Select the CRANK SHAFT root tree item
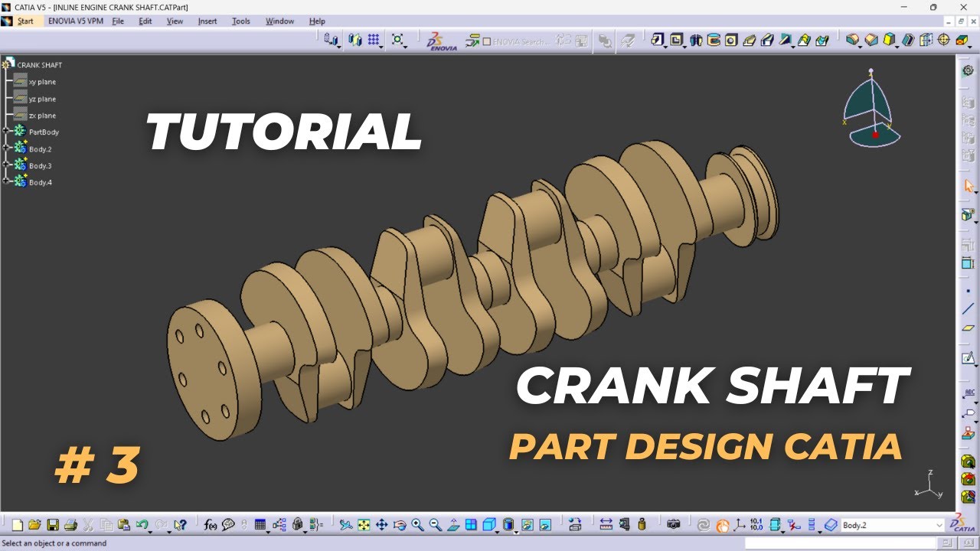Viewport: 980px width, 551px height. [40, 65]
